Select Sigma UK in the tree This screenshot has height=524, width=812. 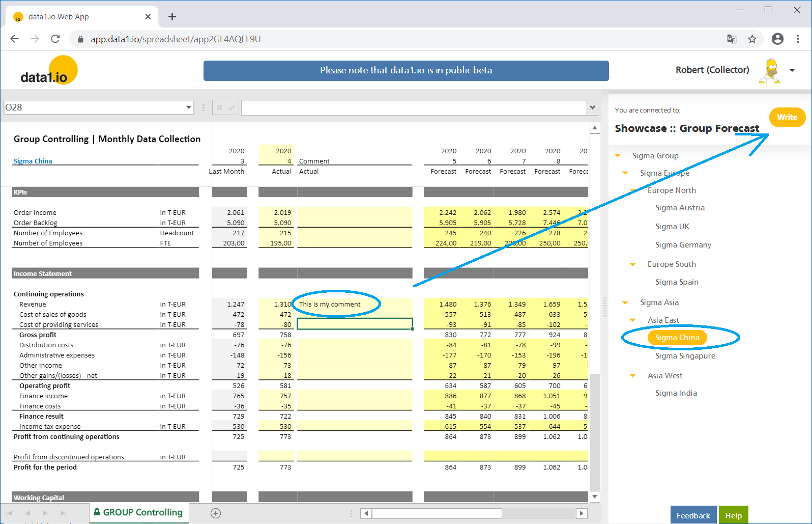(x=672, y=227)
